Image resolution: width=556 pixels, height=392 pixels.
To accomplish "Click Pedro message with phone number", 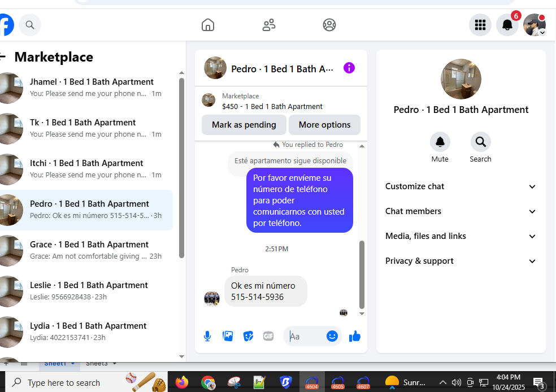I will pos(266,291).
